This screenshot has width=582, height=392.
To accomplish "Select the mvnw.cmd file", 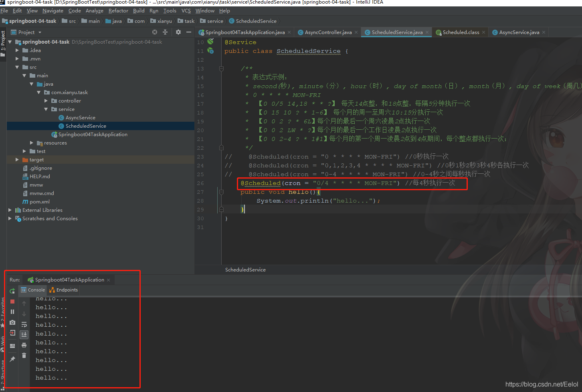I will pyautogui.click(x=41, y=193).
